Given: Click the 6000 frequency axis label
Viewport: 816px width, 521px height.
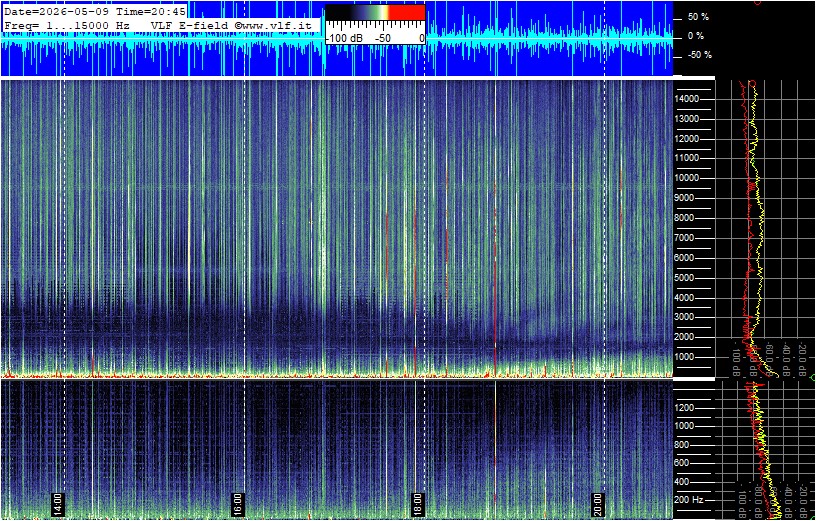Looking at the screenshot, I should [x=686, y=258].
